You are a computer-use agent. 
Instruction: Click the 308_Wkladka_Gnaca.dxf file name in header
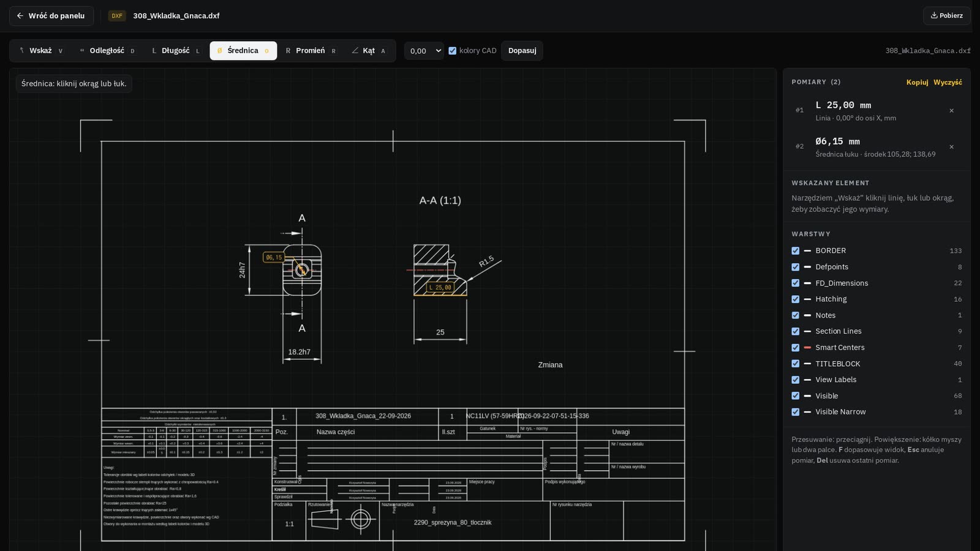176,16
